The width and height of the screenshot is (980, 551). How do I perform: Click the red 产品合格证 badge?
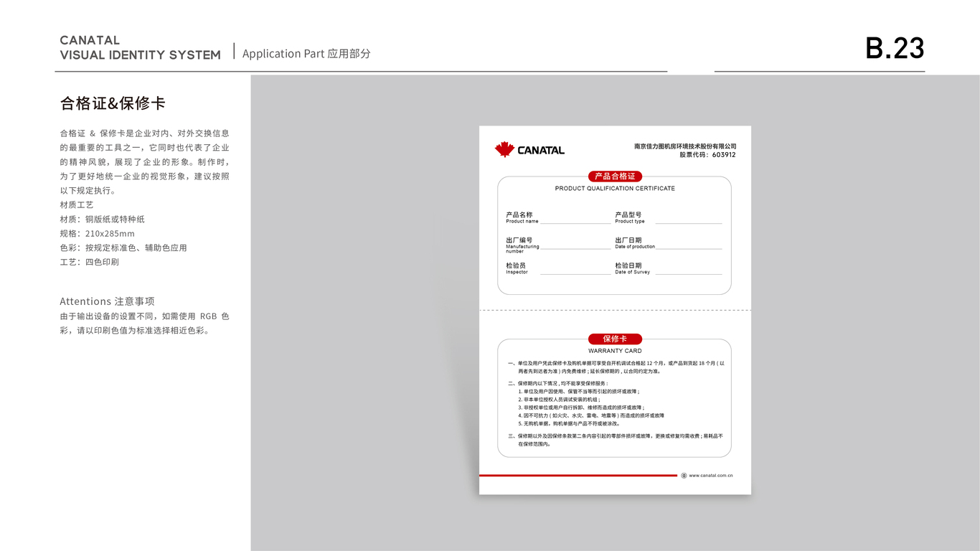pyautogui.click(x=615, y=176)
